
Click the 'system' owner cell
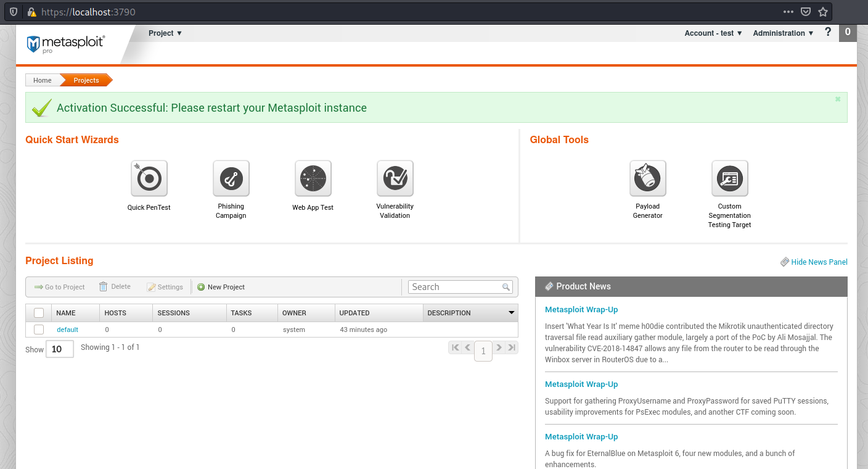[x=294, y=330]
